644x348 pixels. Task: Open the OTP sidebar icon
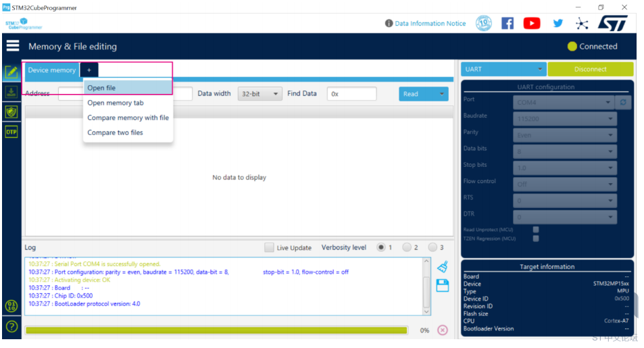[x=11, y=132]
